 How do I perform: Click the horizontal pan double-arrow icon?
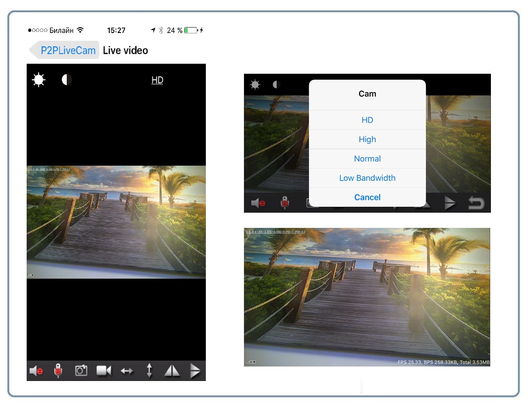(127, 371)
